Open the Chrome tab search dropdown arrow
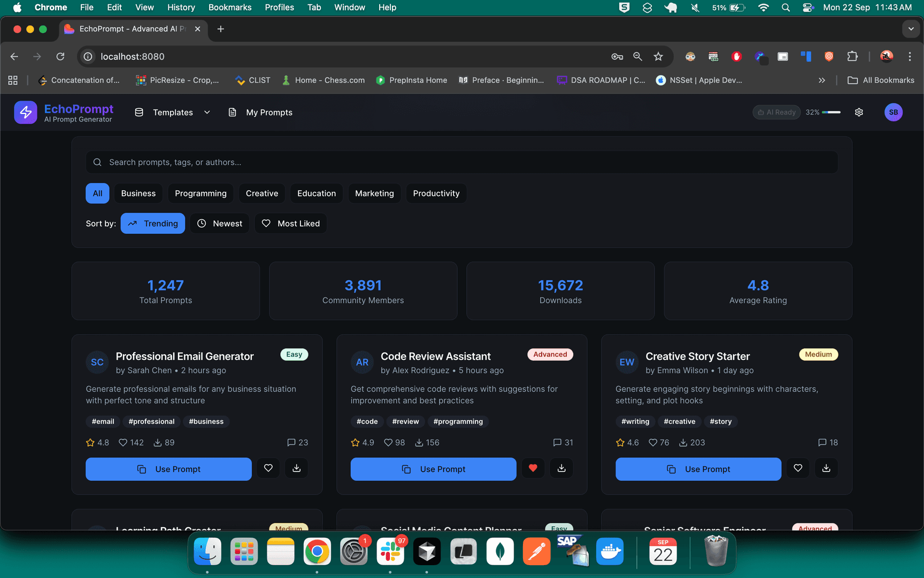This screenshot has height=578, width=924. 911,29
